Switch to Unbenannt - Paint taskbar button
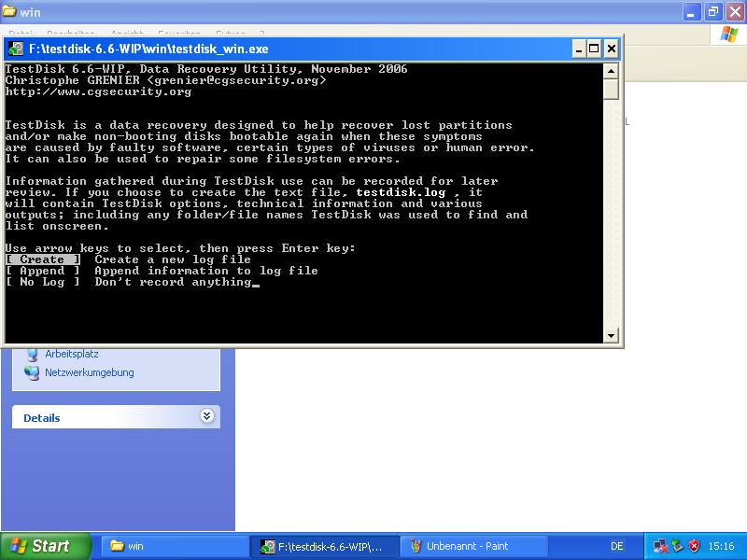This screenshot has height=560, width=747. 474,546
